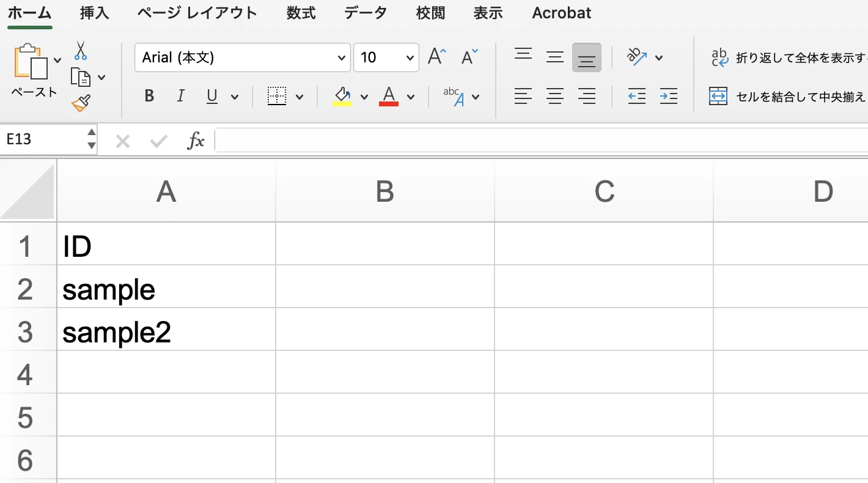Toggle center horizontal alignment

click(555, 96)
